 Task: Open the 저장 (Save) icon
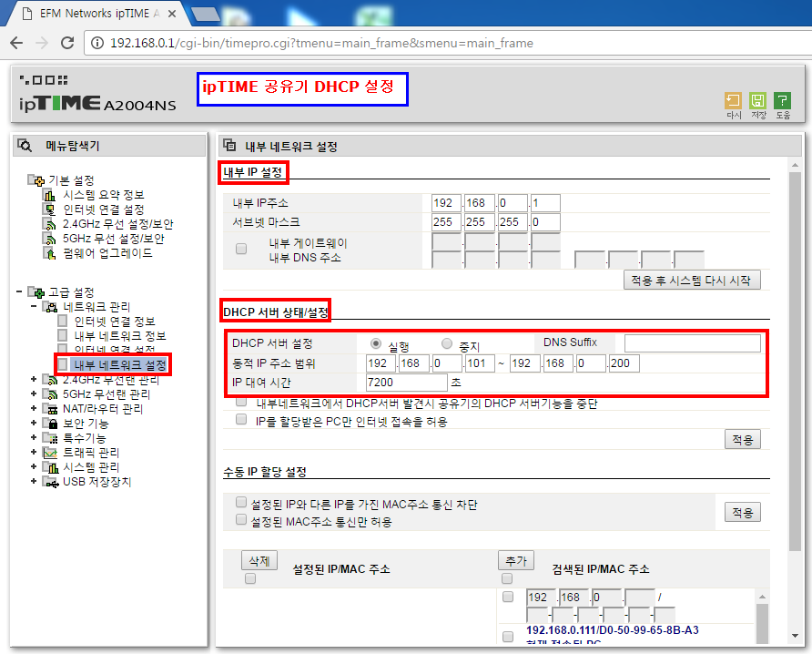(x=757, y=102)
